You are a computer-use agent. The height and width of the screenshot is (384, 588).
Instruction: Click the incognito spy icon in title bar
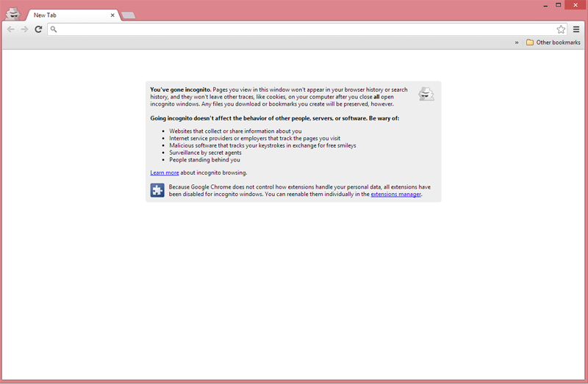13,14
